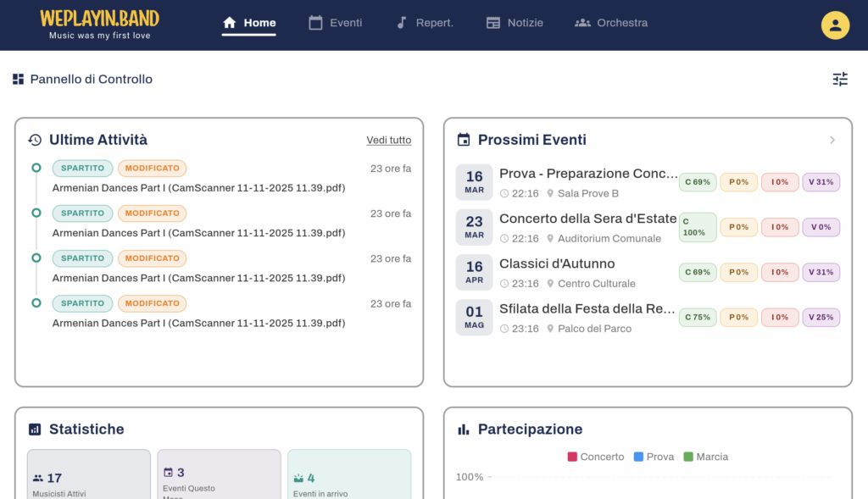This screenshot has width=868, height=499.
Task: Click the calendar icon on Prossimi Eventi
Action: (x=462, y=139)
